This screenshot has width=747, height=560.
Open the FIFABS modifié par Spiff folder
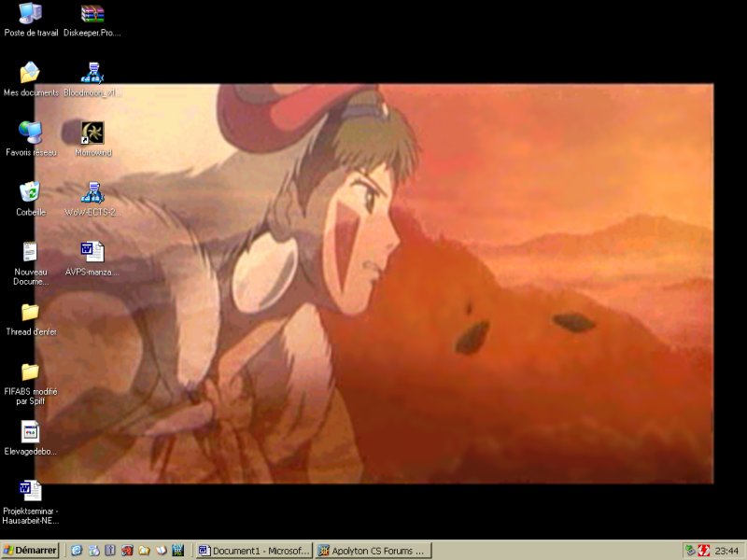pyautogui.click(x=31, y=371)
